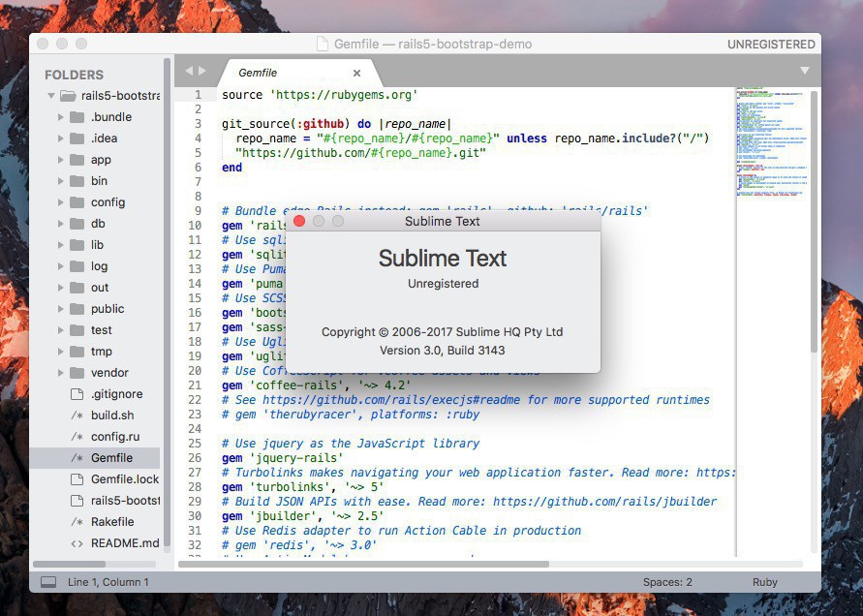The image size is (863, 616).
Task: Click the minimap code preview
Action: tap(771, 145)
